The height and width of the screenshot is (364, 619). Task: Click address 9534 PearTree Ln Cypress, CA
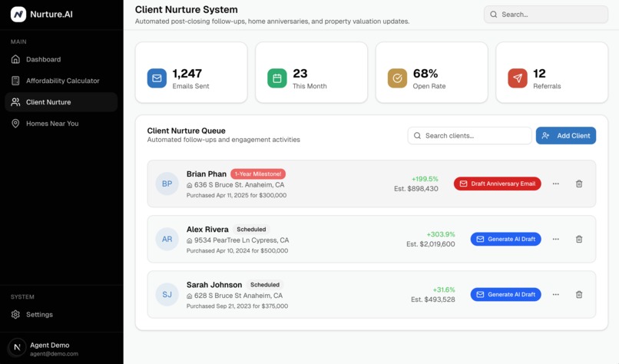pos(242,240)
